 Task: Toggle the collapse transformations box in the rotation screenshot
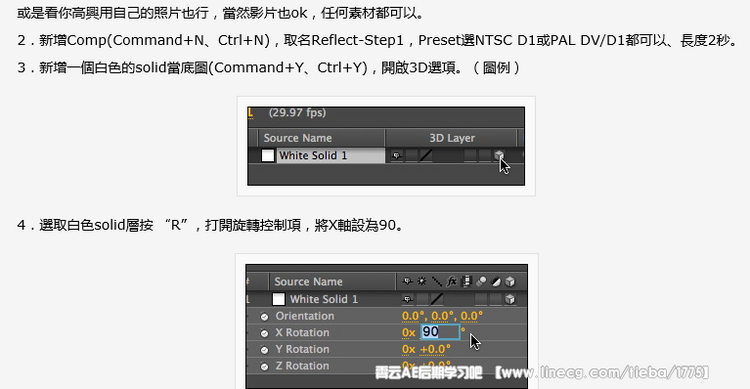(422, 299)
